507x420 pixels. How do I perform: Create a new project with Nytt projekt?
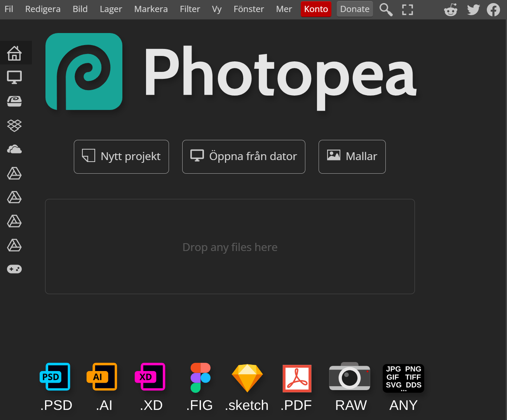(x=121, y=157)
